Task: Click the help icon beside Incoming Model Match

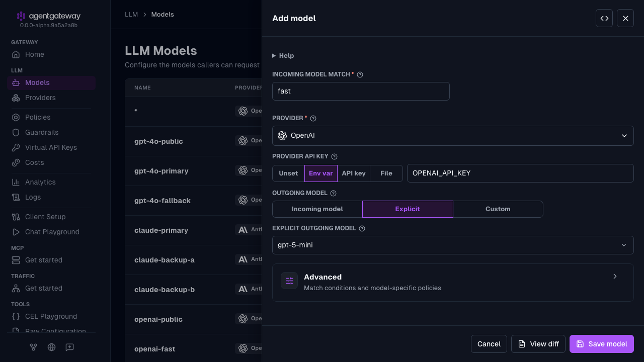Action: click(360, 74)
